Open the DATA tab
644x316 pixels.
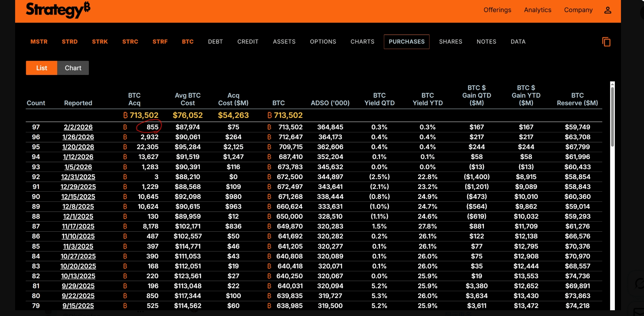(518, 42)
